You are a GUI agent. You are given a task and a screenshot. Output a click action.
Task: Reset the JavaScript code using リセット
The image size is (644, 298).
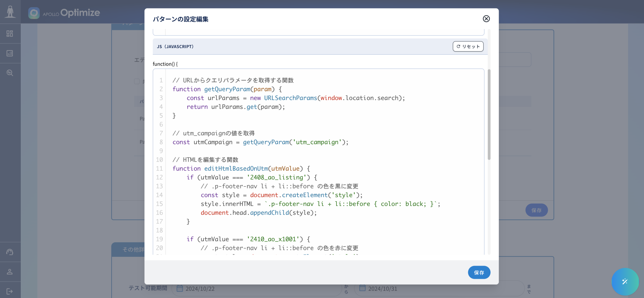click(x=468, y=46)
